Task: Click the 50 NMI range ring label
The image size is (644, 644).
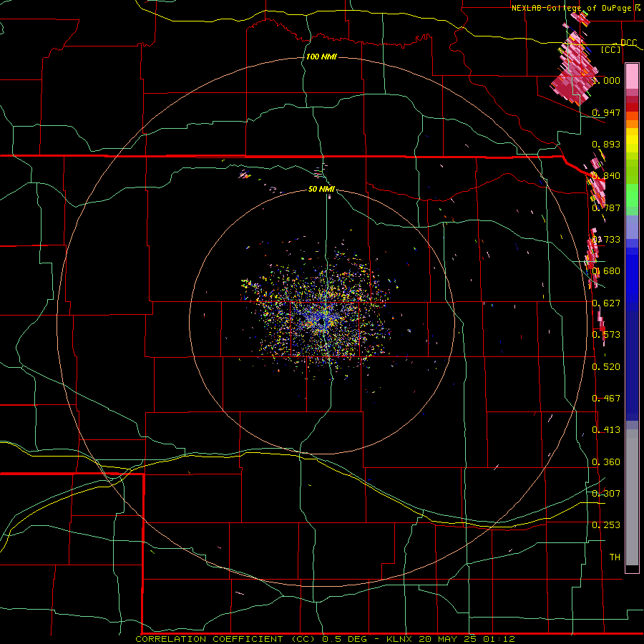Action: (321, 189)
